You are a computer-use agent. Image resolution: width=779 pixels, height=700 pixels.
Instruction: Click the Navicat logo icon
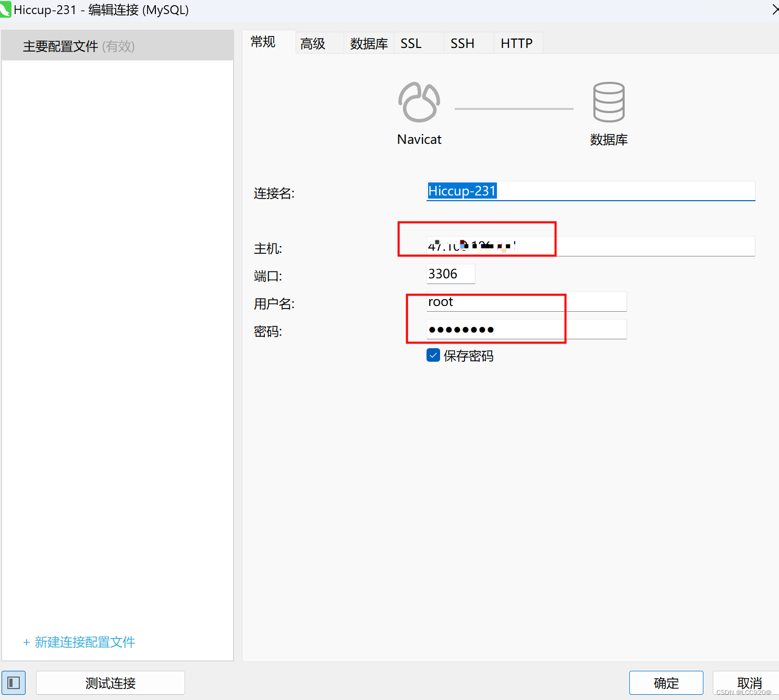click(x=419, y=102)
